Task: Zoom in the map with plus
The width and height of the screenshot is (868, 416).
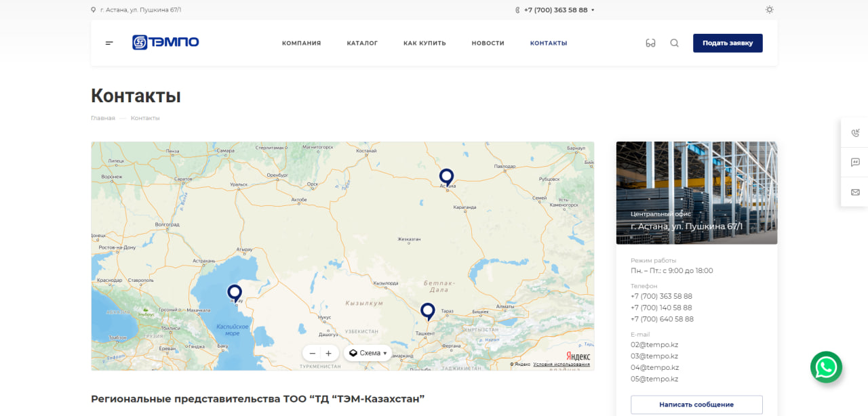Action: click(x=329, y=353)
